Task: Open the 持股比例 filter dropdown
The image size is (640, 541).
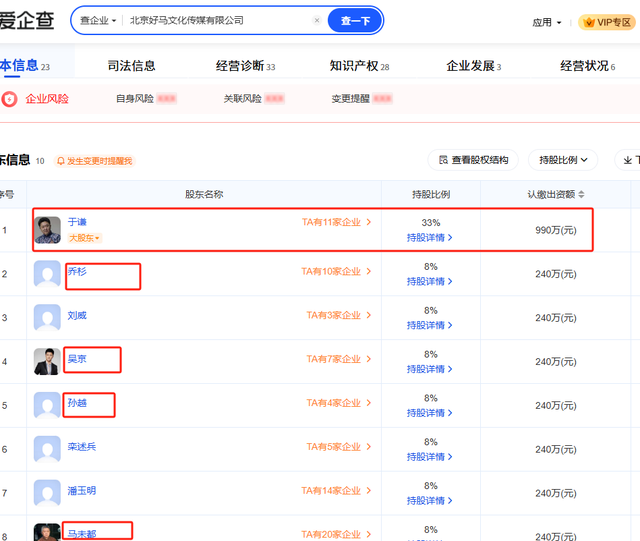Action: tap(568, 160)
